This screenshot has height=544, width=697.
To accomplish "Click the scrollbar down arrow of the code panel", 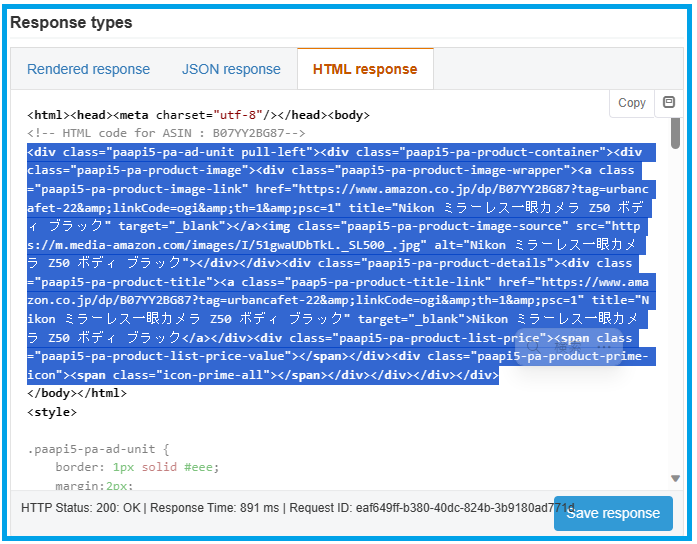I will point(675,479).
